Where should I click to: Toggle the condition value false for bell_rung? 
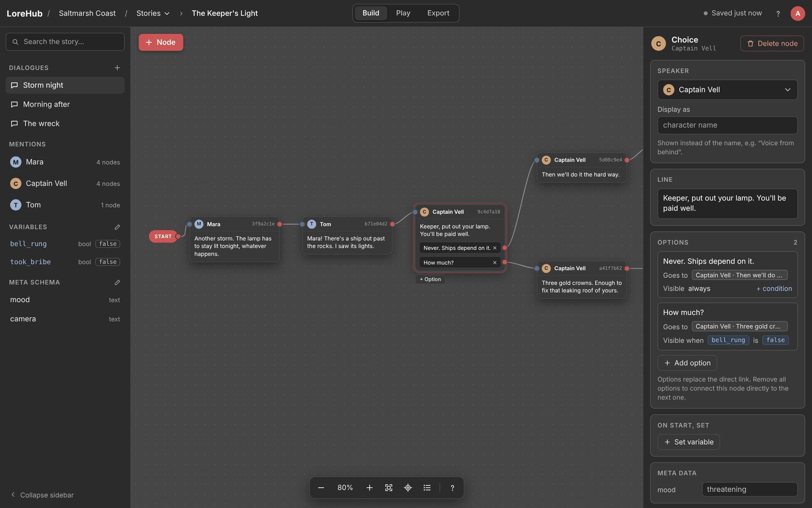[x=776, y=340]
